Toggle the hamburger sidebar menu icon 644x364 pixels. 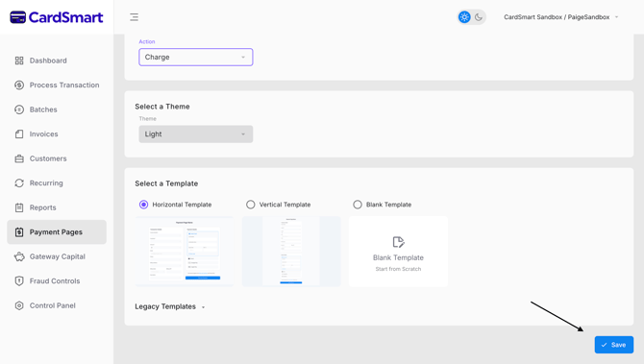click(134, 17)
